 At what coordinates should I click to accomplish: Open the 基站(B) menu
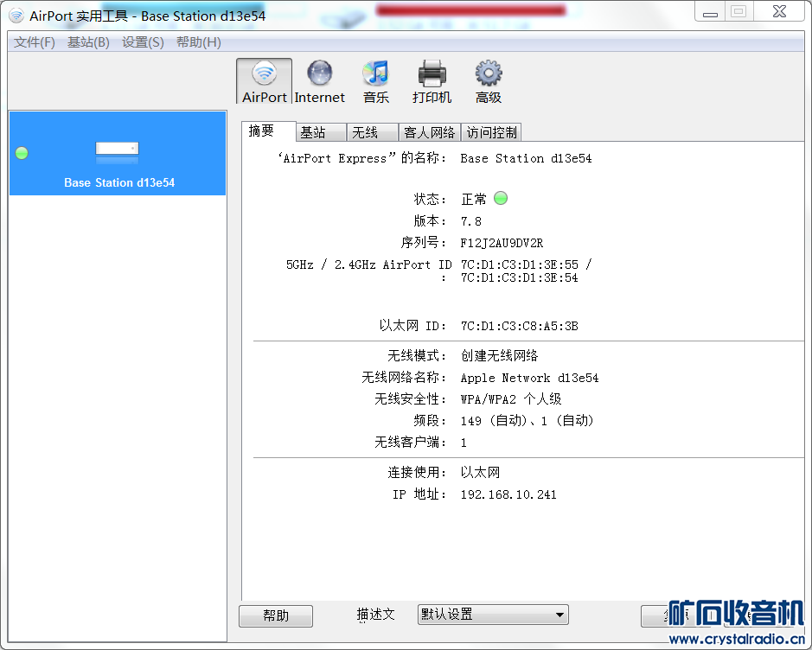pos(87,41)
